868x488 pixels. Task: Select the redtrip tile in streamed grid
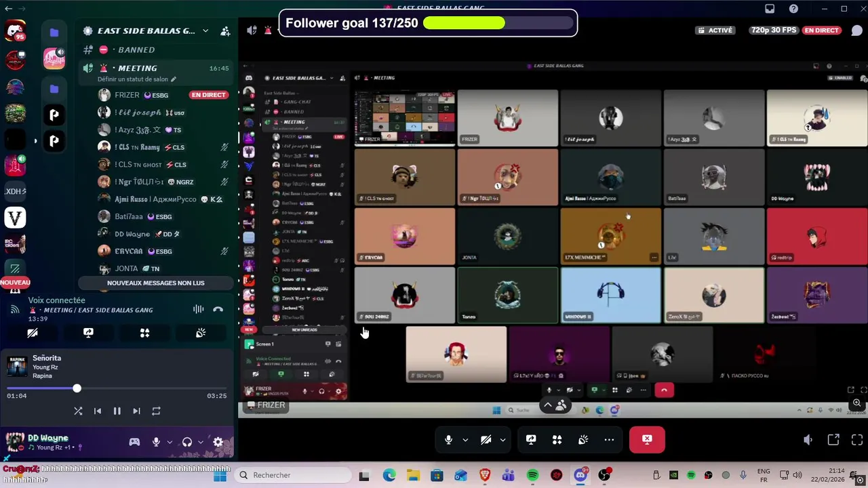(x=816, y=236)
